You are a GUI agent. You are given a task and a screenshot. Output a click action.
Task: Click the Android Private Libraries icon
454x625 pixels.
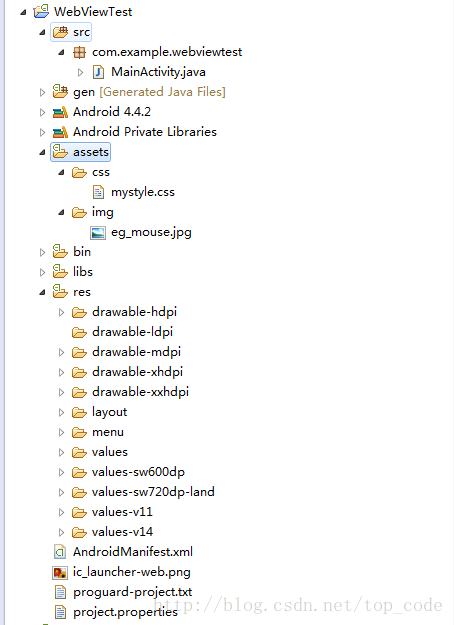click(60, 132)
